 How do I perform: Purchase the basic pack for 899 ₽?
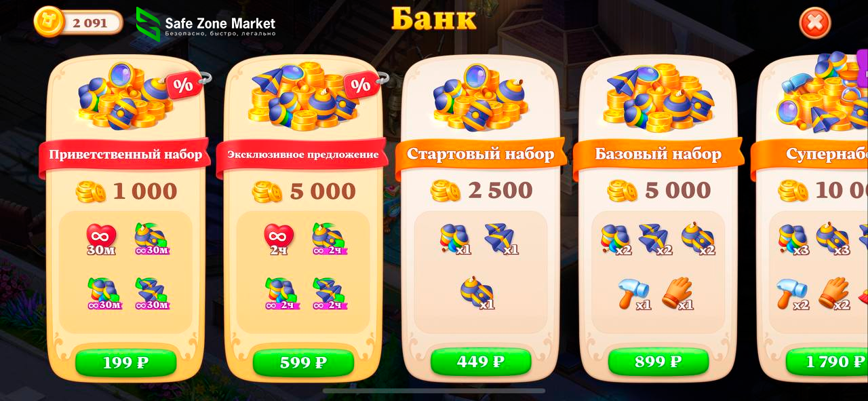tap(658, 362)
